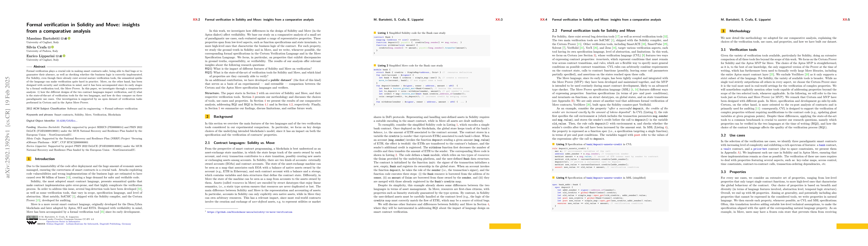Click the '2012 ACM Subject Classification' label
Image resolution: width=868 pixels, height=246 pixels.
coord(46,109)
